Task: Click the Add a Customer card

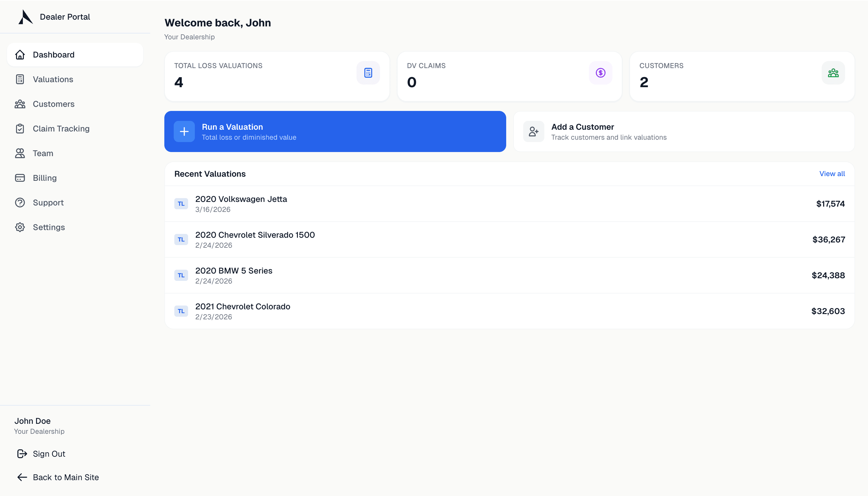Action: 683,131
